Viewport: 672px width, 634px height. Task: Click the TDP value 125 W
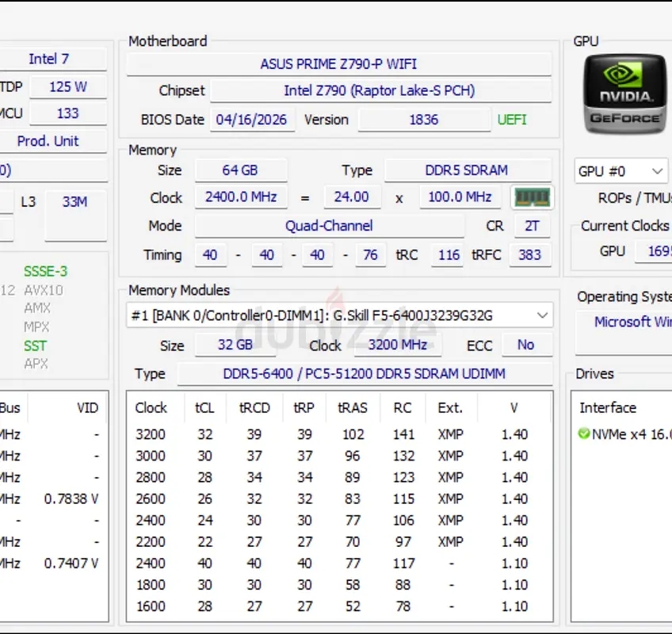click(x=68, y=87)
